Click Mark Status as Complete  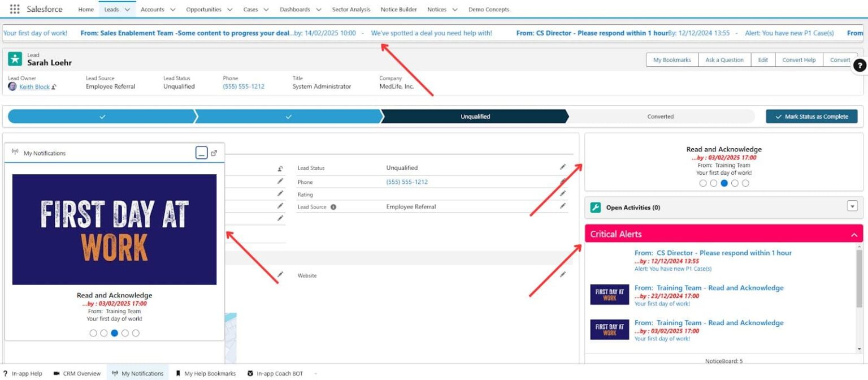(x=811, y=116)
